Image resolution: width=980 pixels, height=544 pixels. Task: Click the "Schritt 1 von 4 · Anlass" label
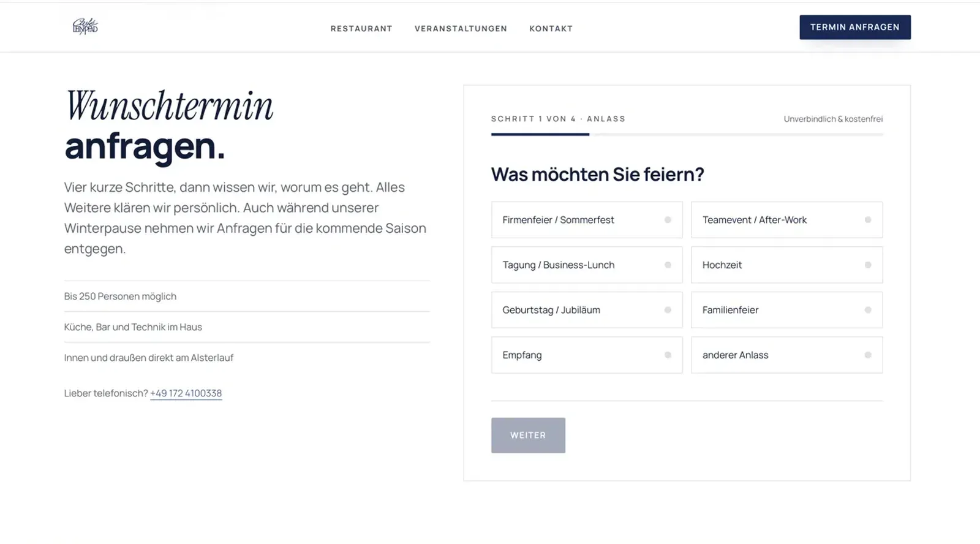tap(558, 119)
